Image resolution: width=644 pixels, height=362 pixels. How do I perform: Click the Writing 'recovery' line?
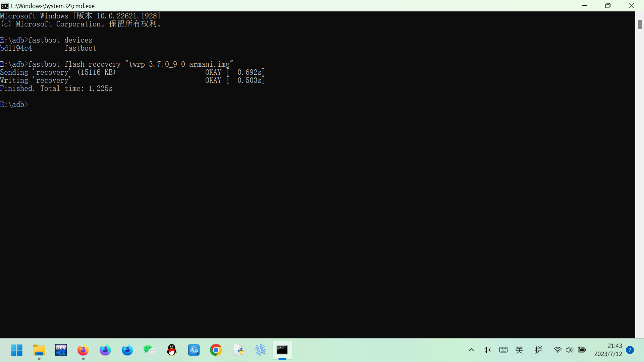[x=36, y=80]
